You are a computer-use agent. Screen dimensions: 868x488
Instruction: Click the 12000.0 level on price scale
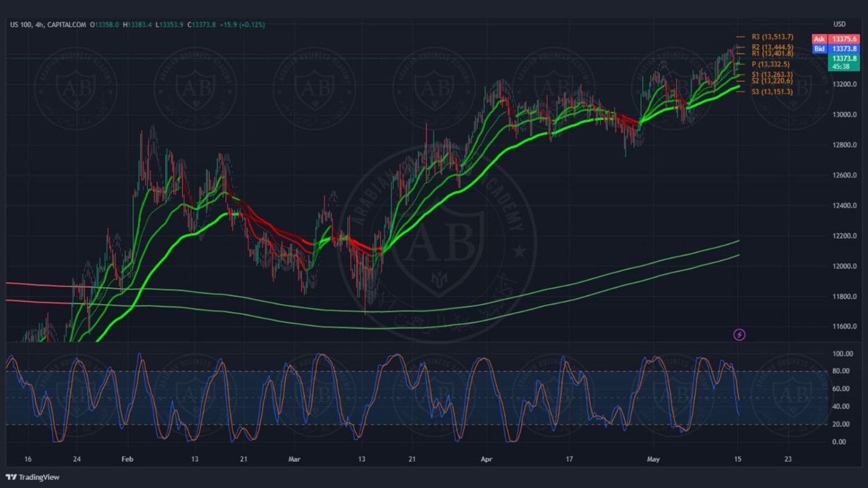[844, 267]
